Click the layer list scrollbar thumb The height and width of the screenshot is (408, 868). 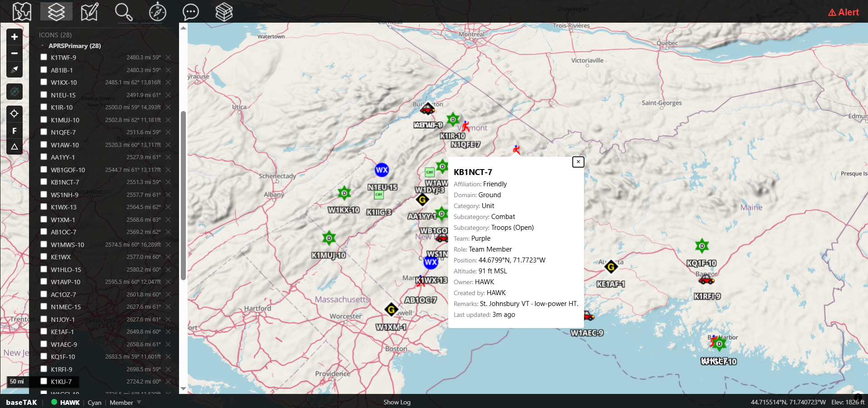[183, 195]
